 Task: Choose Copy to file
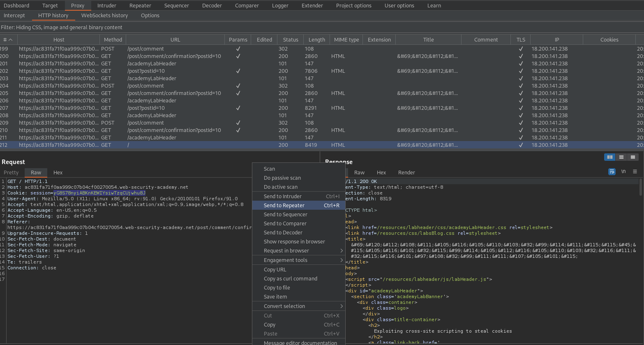[299, 288]
